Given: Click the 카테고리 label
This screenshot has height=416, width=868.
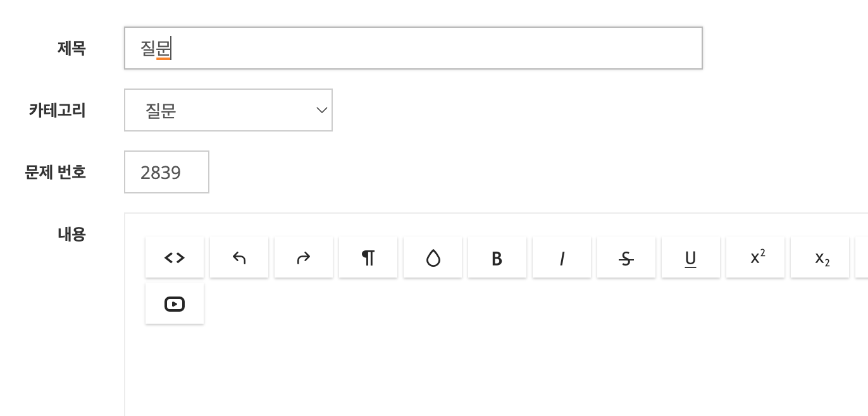Looking at the screenshot, I should point(57,110).
